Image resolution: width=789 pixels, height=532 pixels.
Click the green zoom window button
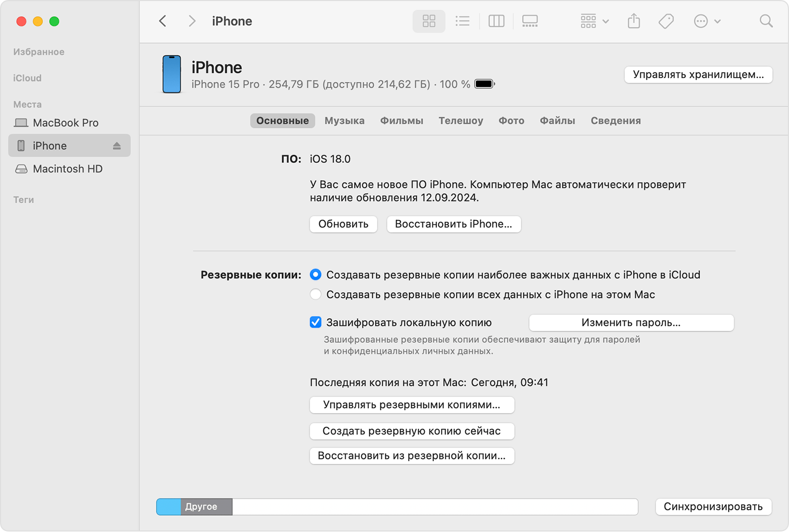click(54, 21)
